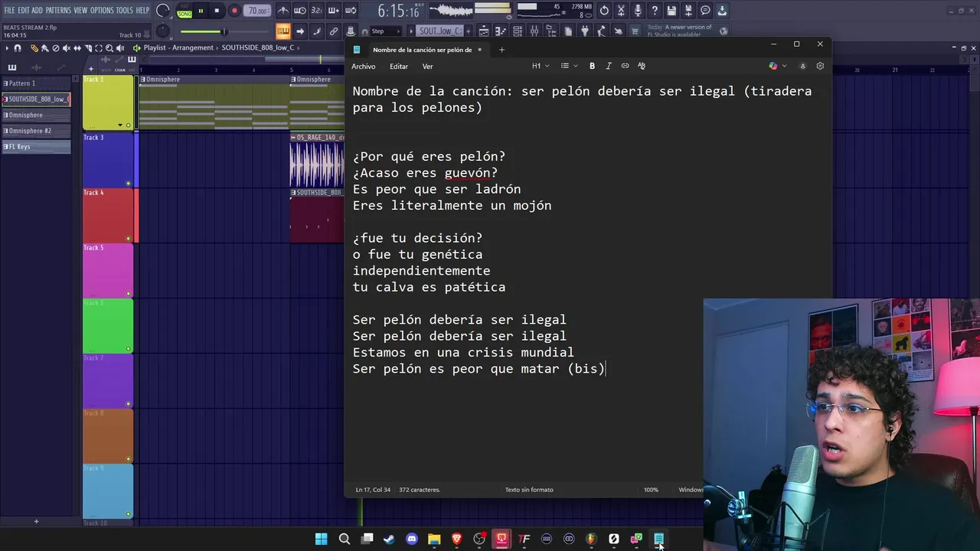
Task: Open the PATTERNS menu in FL Studio
Action: pos(58,11)
